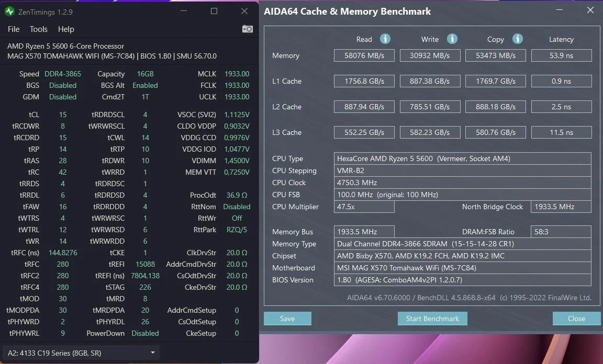Click the FCLK value 1933.00
This screenshot has height=364, width=603.
point(237,85)
